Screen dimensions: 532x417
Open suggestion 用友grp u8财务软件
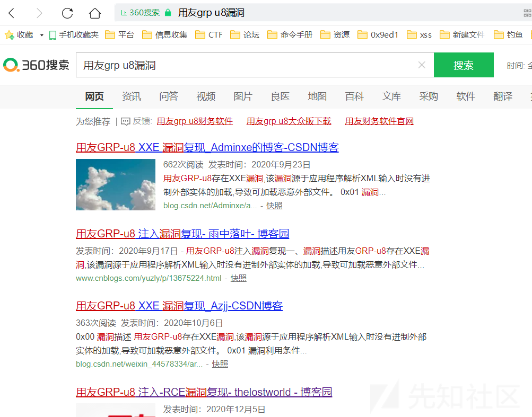coord(195,121)
